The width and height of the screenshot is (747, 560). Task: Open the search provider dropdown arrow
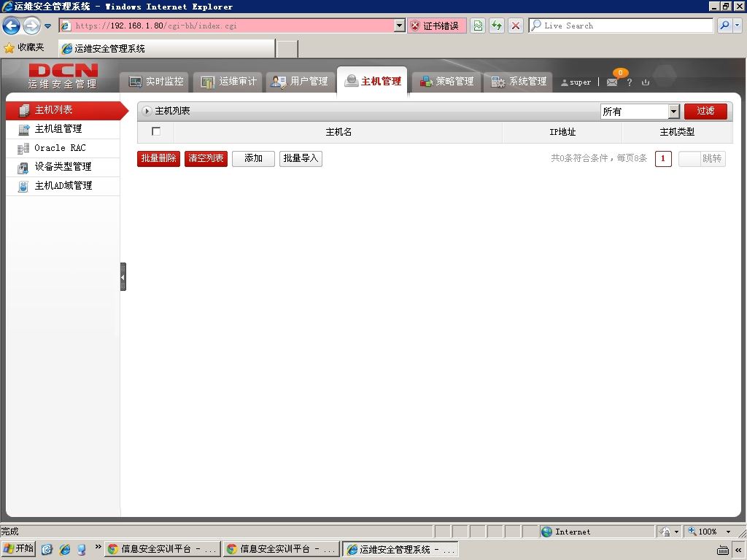coord(737,26)
